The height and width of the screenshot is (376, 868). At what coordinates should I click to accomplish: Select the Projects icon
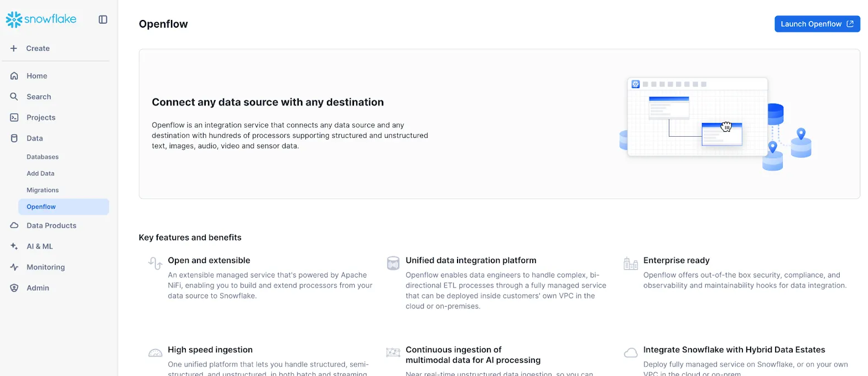(x=14, y=117)
